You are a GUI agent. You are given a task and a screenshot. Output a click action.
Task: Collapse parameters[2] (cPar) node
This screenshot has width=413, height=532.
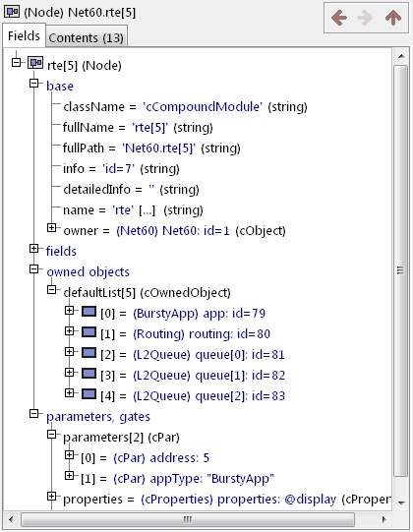51,435
